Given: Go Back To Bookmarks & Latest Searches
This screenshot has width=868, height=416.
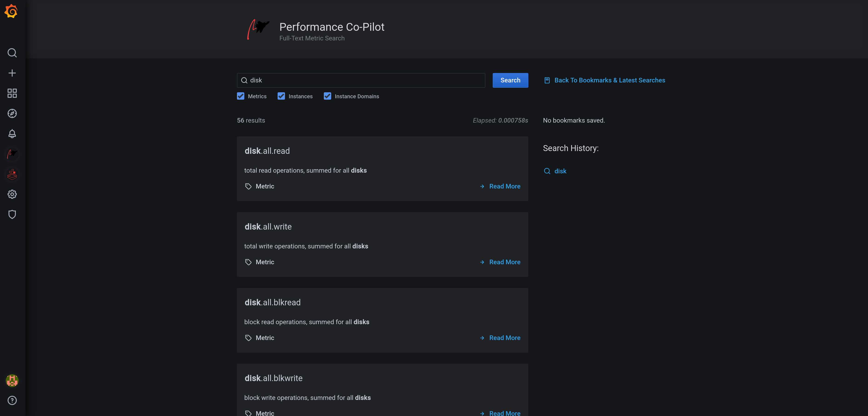Looking at the screenshot, I should click(609, 80).
